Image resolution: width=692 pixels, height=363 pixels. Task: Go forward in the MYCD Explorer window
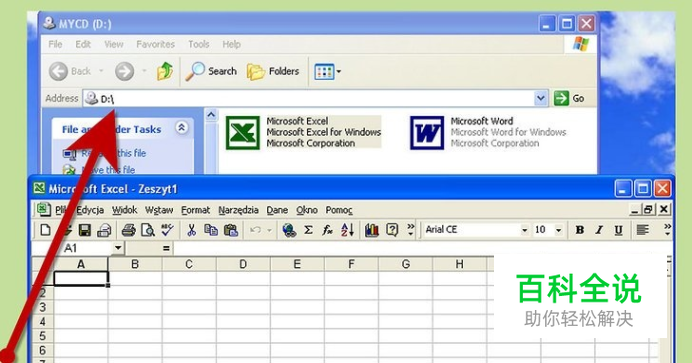[124, 71]
